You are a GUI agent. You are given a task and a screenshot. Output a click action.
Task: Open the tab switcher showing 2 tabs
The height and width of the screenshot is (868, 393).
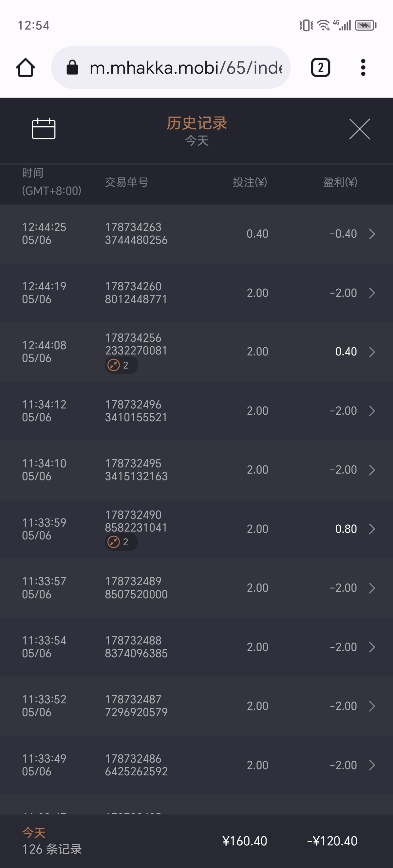[x=320, y=68]
